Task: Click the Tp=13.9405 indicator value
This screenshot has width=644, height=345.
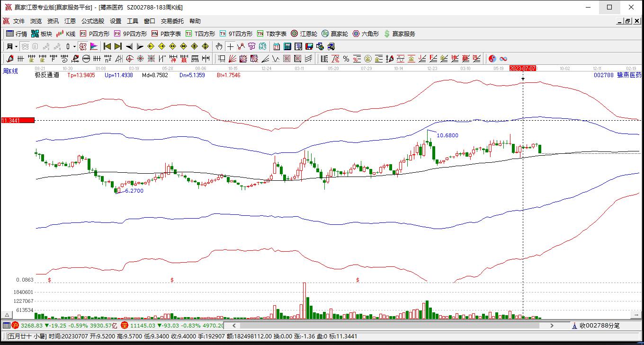Action: [81, 75]
